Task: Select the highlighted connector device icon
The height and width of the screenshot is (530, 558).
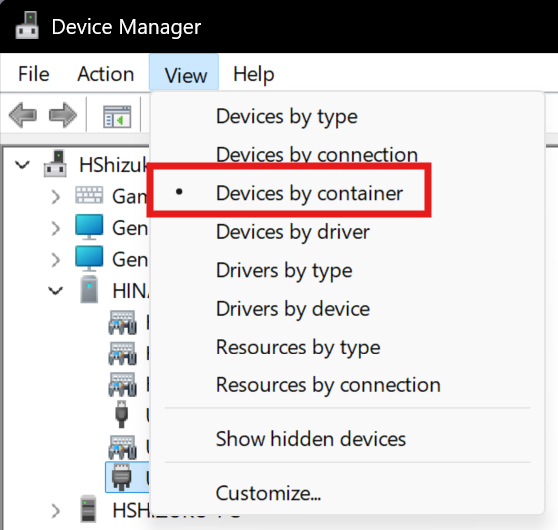Action: (122, 477)
